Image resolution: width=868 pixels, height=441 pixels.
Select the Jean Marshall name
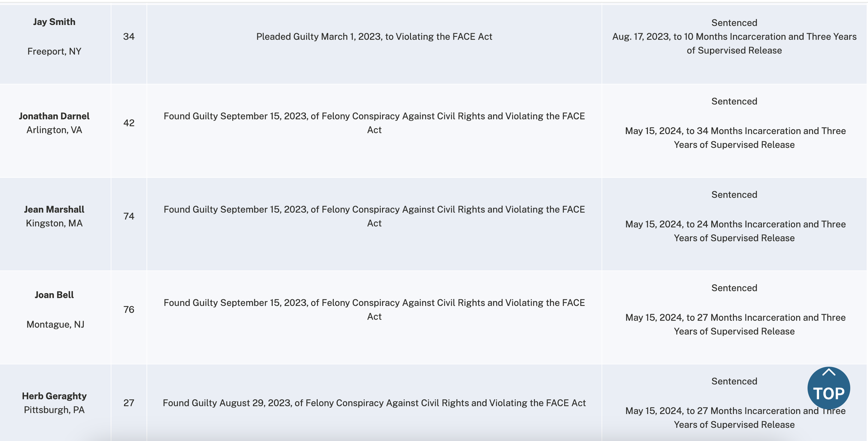pos(54,209)
